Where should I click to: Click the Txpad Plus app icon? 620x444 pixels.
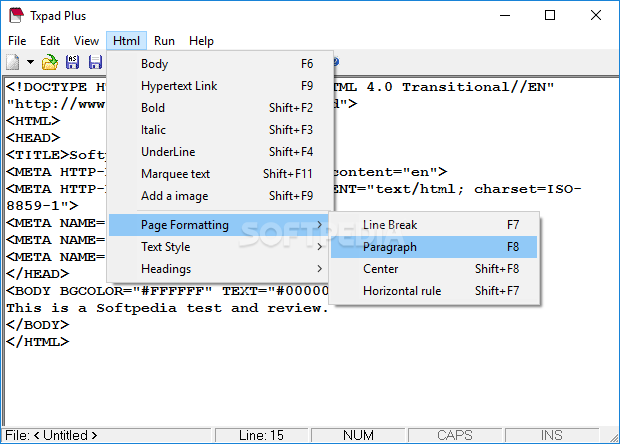(x=17, y=15)
